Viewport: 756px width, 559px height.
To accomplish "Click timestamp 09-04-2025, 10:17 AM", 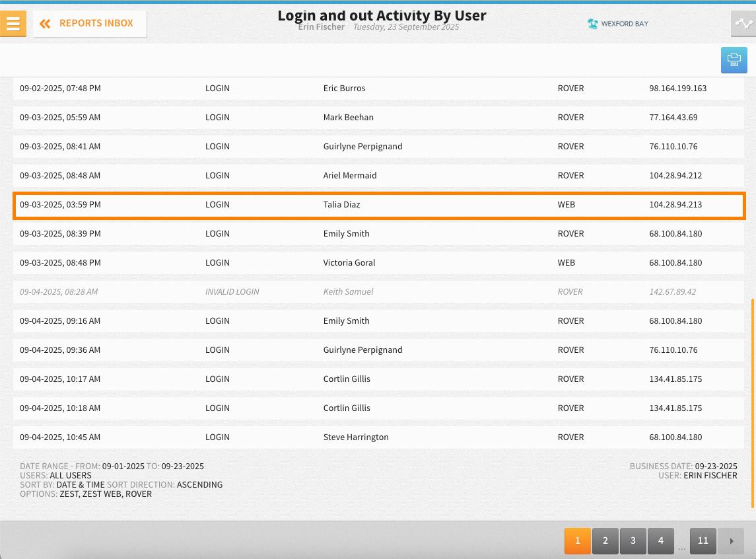I will (x=60, y=379).
